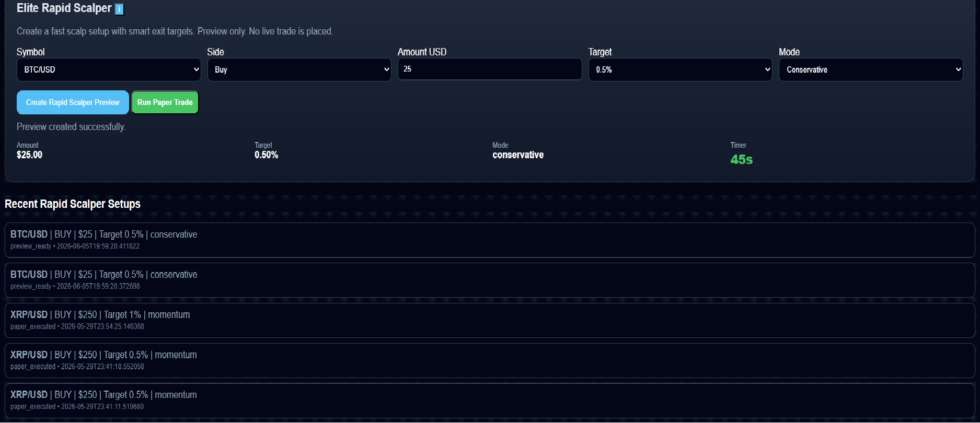Select BTC/USD setup timestamped 19:59:20.411822
The width and height of the screenshot is (980, 423).
click(490, 240)
